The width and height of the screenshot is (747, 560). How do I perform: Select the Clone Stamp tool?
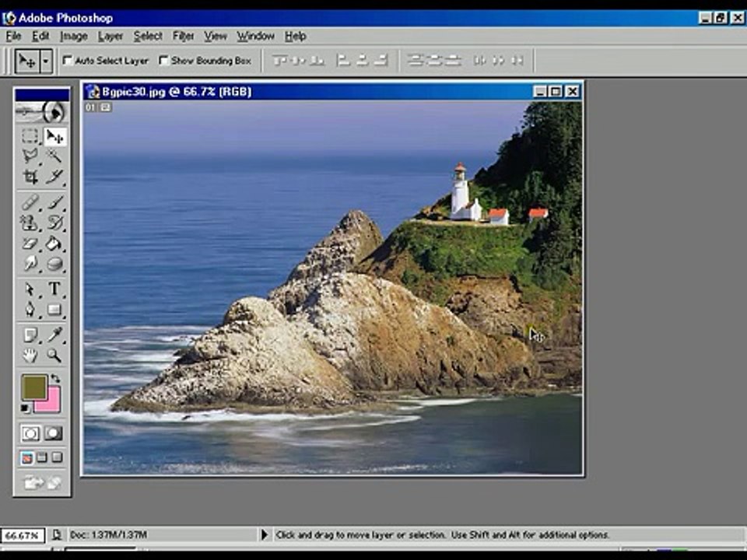point(30,223)
